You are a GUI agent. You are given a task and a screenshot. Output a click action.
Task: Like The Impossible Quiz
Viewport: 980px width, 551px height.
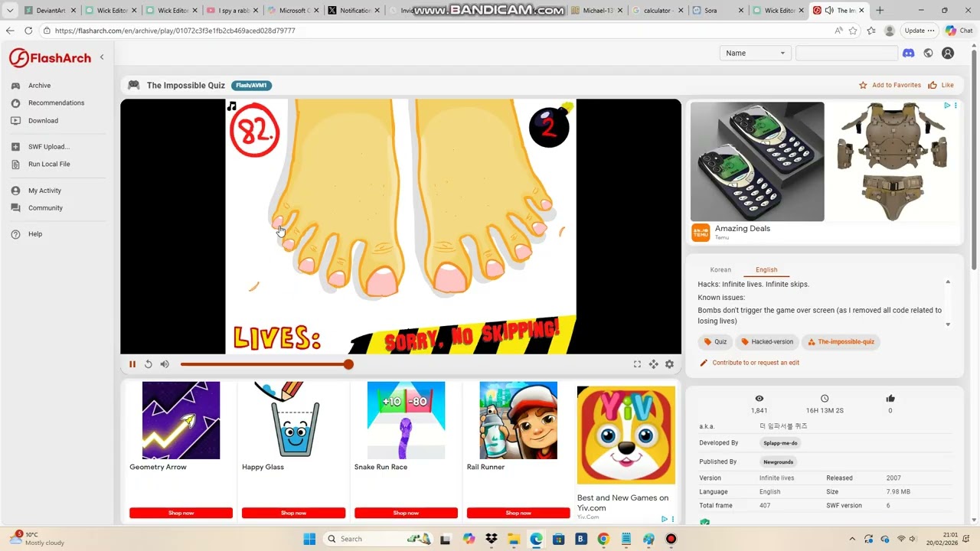pyautogui.click(x=941, y=85)
